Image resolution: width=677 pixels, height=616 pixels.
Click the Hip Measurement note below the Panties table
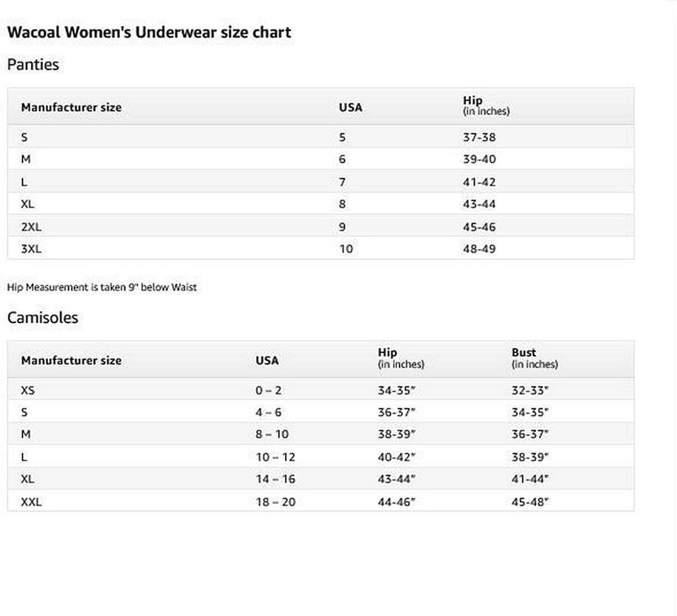[102, 287]
